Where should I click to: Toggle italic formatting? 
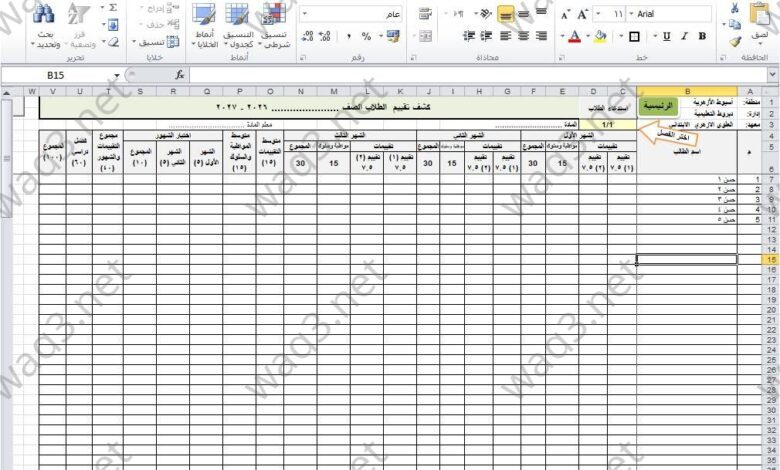coord(684,36)
